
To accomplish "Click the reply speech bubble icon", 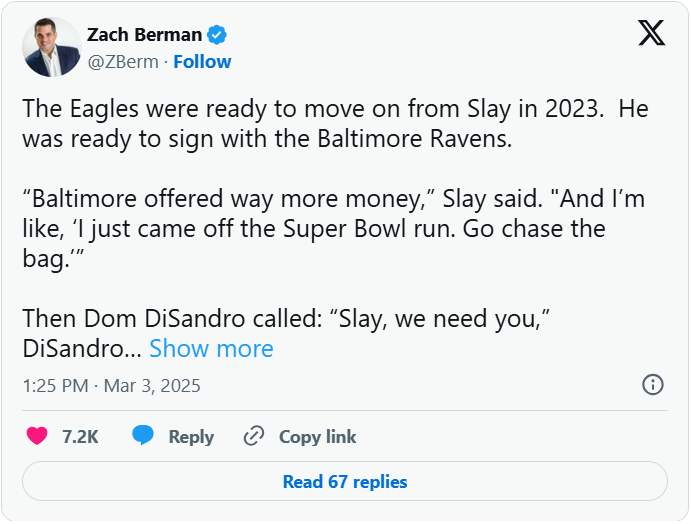I will click(143, 436).
